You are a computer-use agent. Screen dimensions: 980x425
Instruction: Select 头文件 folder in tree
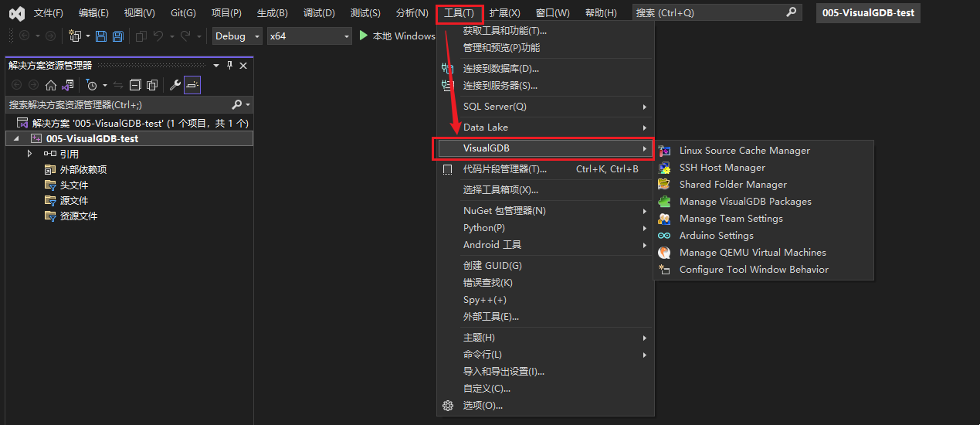(74, 185)
